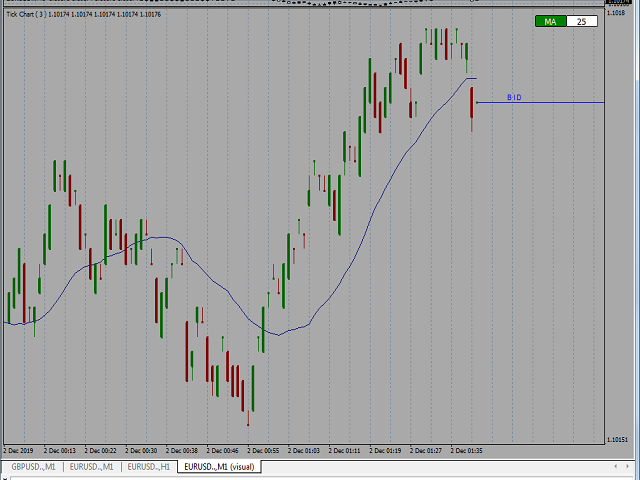
Task: Click the 2 Dec 00:22 time label
Action: point(100,451)
